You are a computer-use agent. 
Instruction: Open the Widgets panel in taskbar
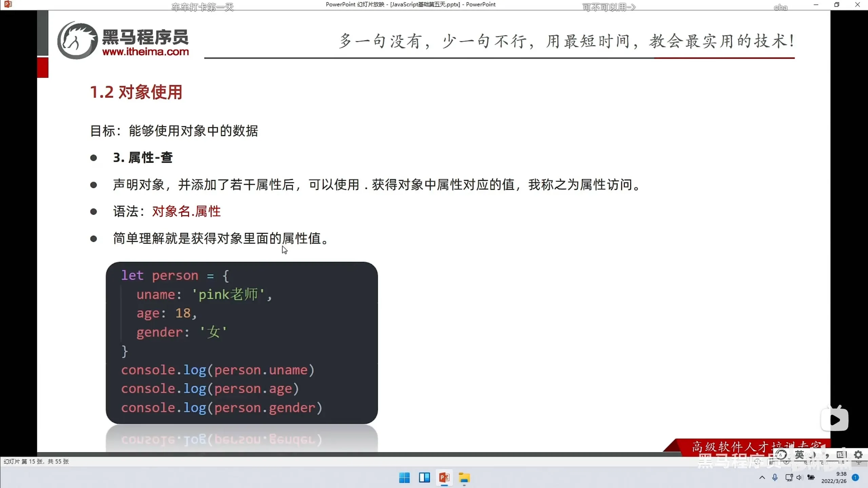[424, 477]
